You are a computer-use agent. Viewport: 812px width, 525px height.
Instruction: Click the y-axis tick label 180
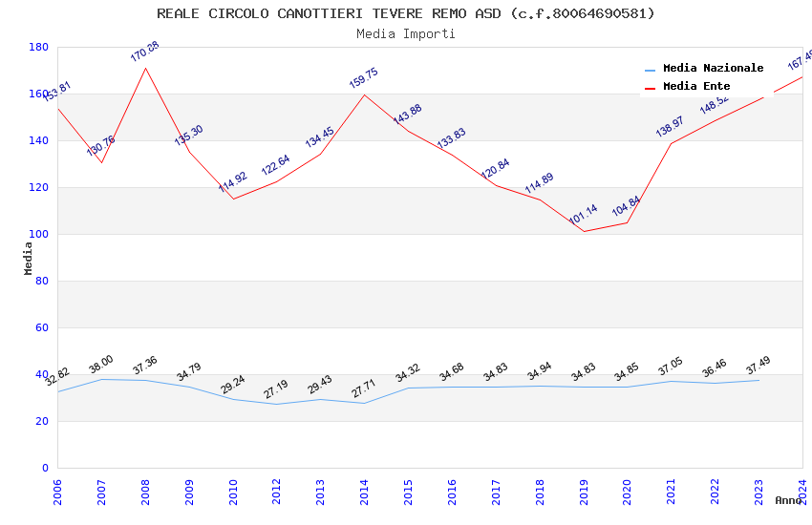[38, 47]
